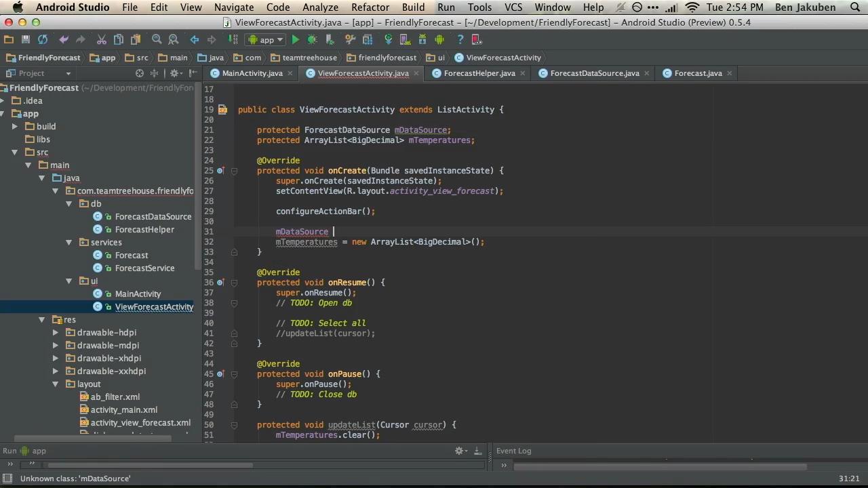This screenshot has height=488, width=868.
Task: Collapse the src folder
Action: [x=15, y=152]
